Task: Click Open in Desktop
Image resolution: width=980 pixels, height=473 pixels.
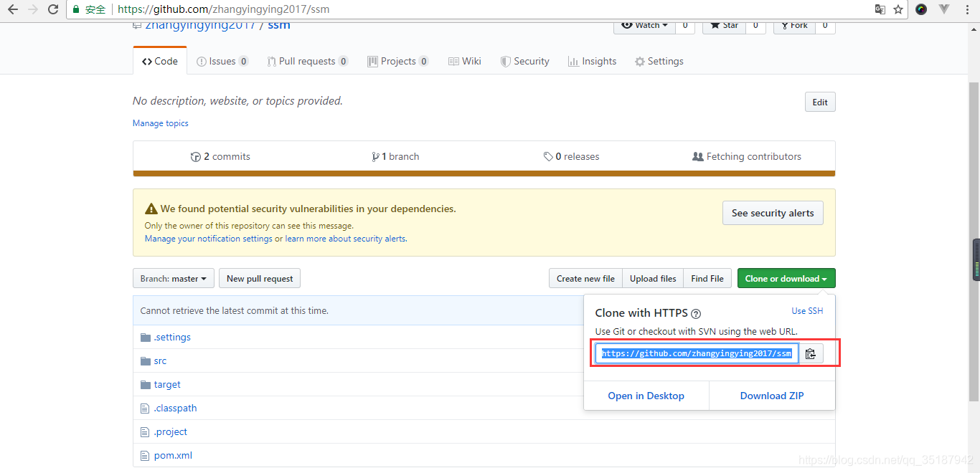Action: coord(646,396)
